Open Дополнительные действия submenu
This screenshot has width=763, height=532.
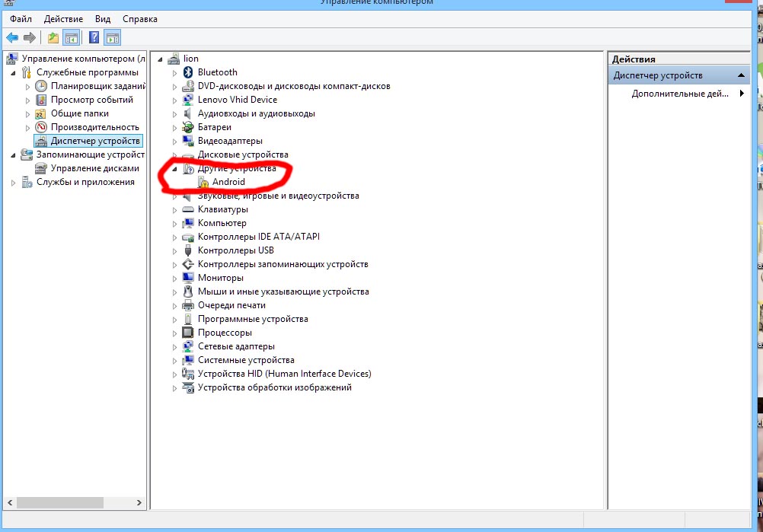tap(680, 94)
